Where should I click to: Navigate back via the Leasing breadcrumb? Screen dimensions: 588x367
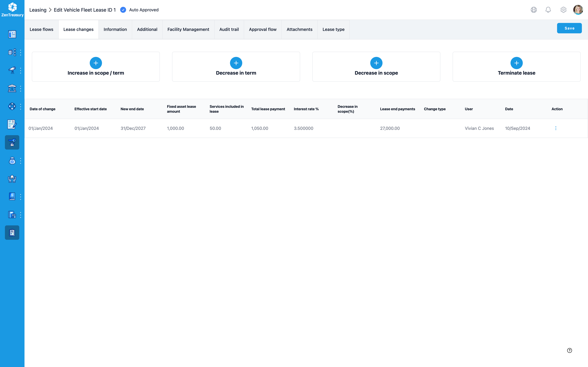point(38,10)
